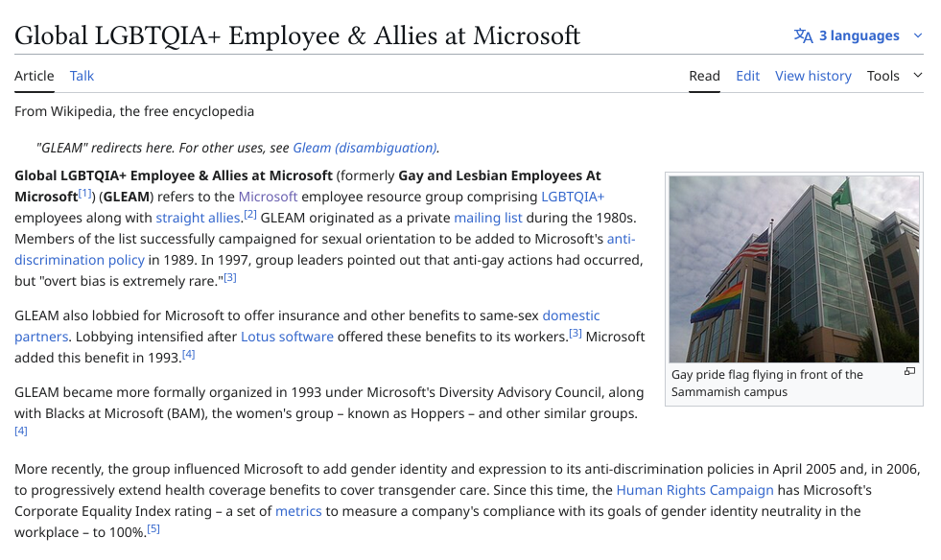Open the View history tab

pos(812,76)
